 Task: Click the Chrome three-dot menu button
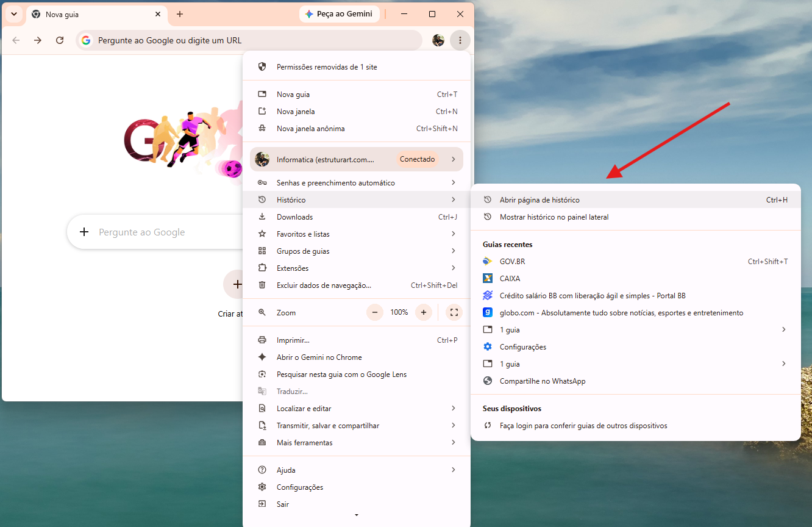pos(460,40)
